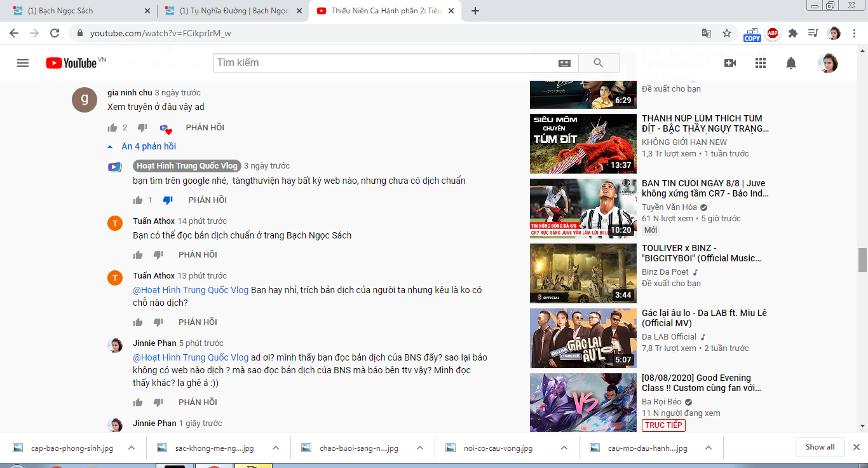Click the magnifier search button
This screenshot has width=868, height=468.
[598, 63]
